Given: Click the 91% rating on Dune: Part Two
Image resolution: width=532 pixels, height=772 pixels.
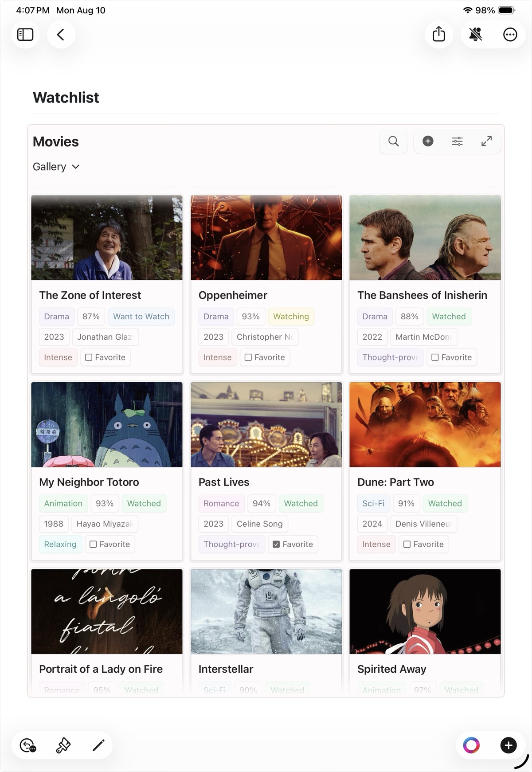Looking at the screenshot, I should (406, 504).
